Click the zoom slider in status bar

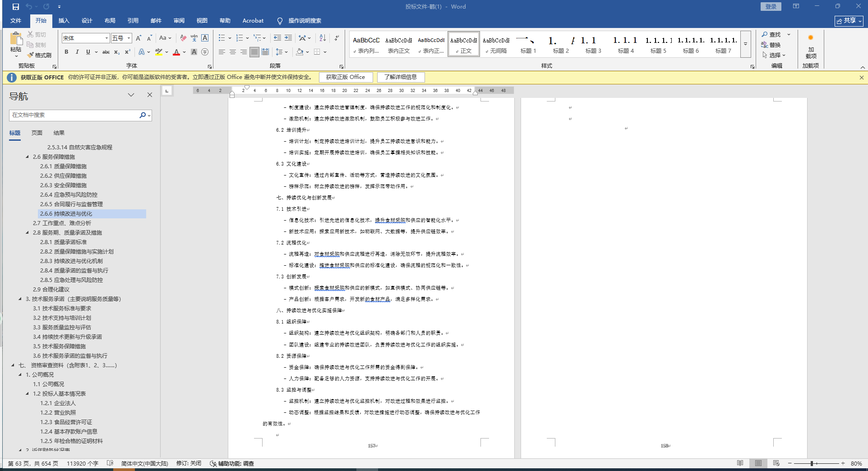[x=812, y=463]
